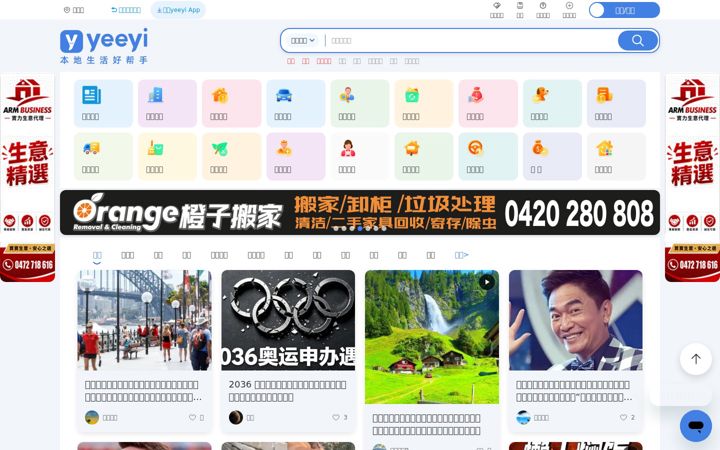Open the orange house category on pink tile
Screen dimensions: 720x450
click(x=231, y=103)
